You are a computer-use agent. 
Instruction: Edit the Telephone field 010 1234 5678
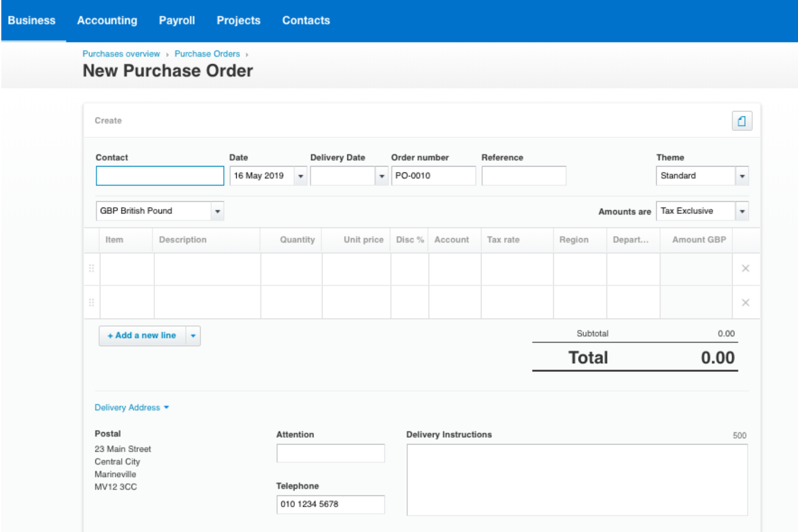pos(331,505)
